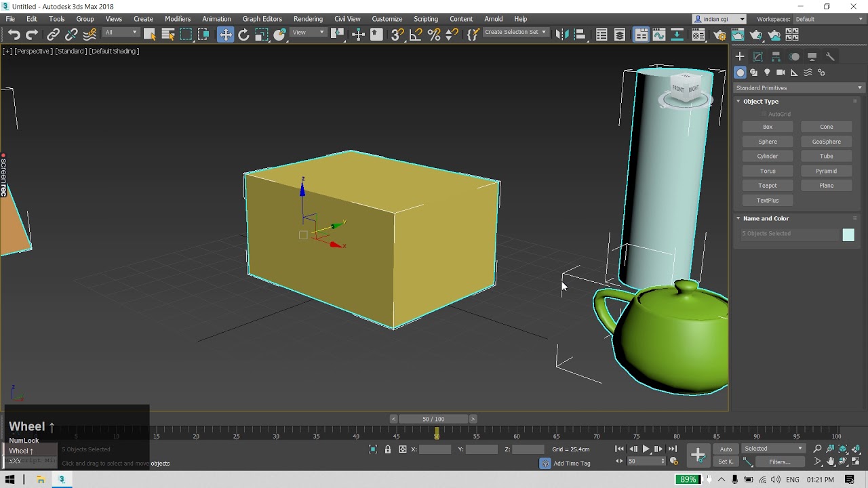Toggle the Angle Snap tool

tap(416, 35)
